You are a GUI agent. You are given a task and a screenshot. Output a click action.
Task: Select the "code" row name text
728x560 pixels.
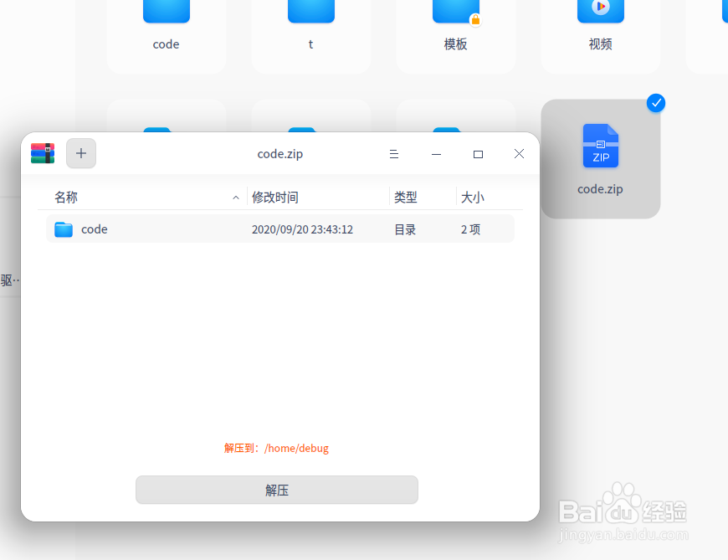pyautogui.click(x=95, y=229)
